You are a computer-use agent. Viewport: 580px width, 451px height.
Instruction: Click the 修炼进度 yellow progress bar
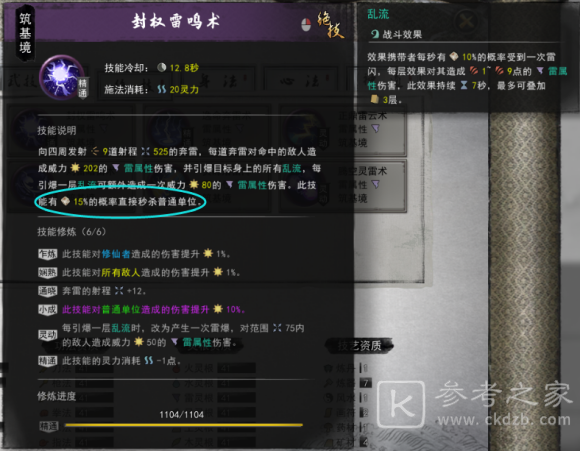click(x=184, y=425)
